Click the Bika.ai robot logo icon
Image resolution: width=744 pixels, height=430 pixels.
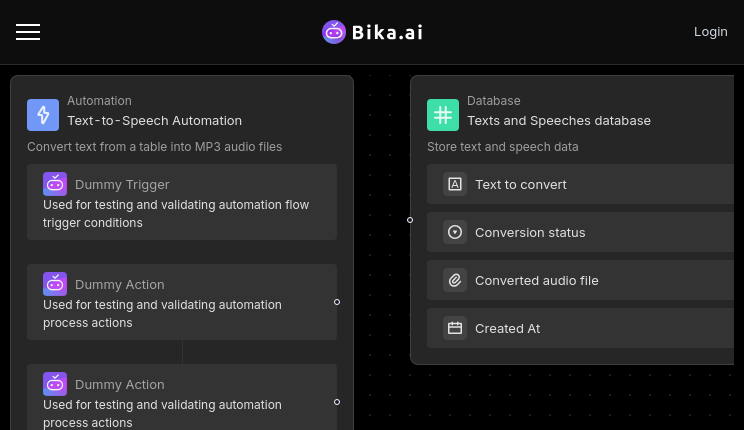[334, 32]
